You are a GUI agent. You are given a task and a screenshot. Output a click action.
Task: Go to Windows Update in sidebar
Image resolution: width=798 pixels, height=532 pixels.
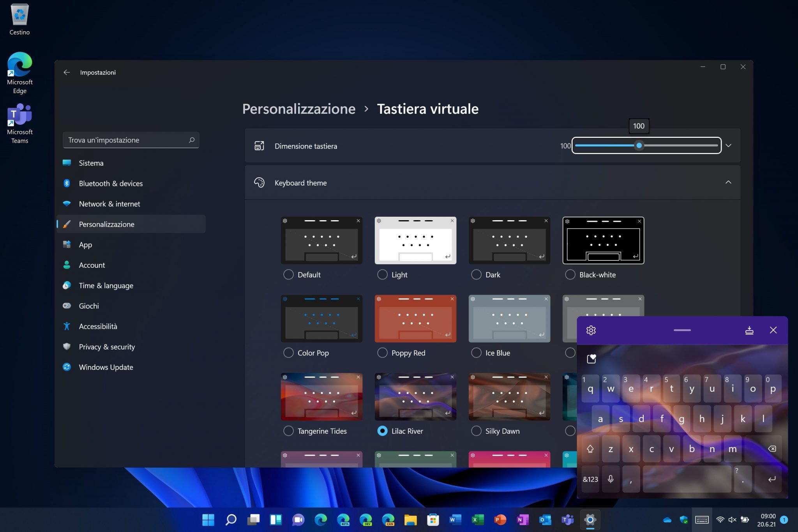pos(106,367)
